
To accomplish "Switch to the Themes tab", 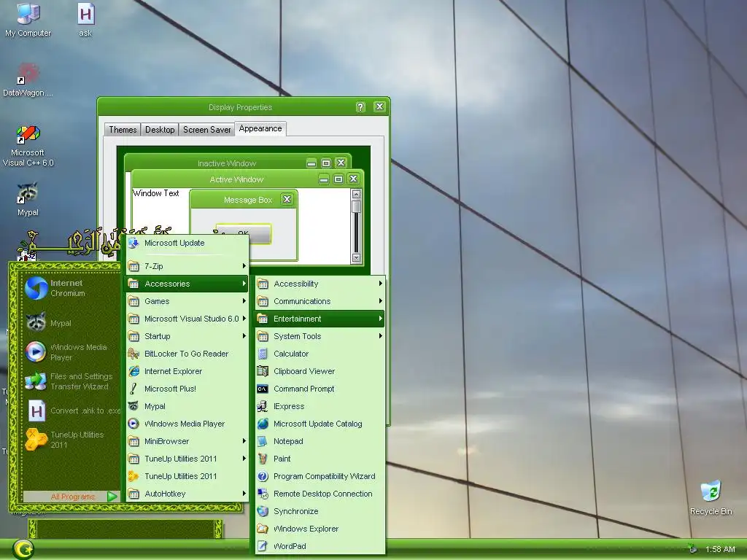I will click(123, 130).
